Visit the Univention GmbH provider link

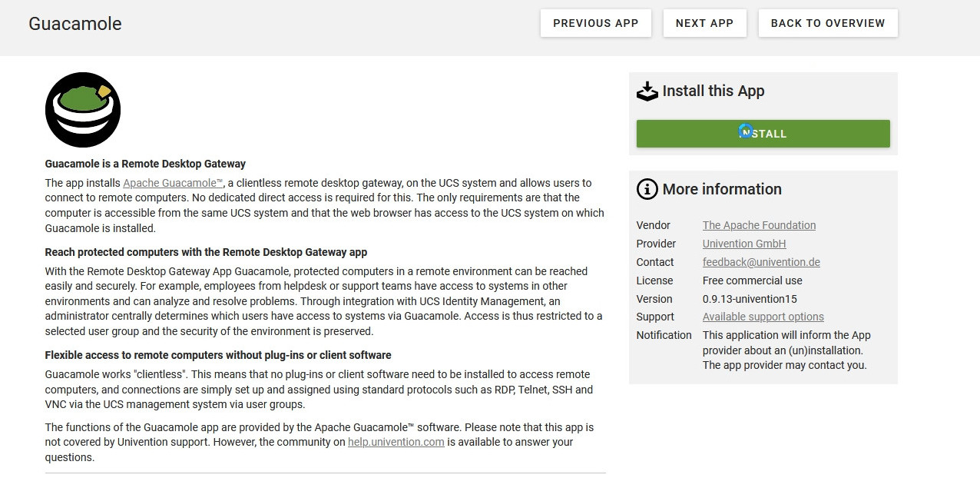[743, 244]
